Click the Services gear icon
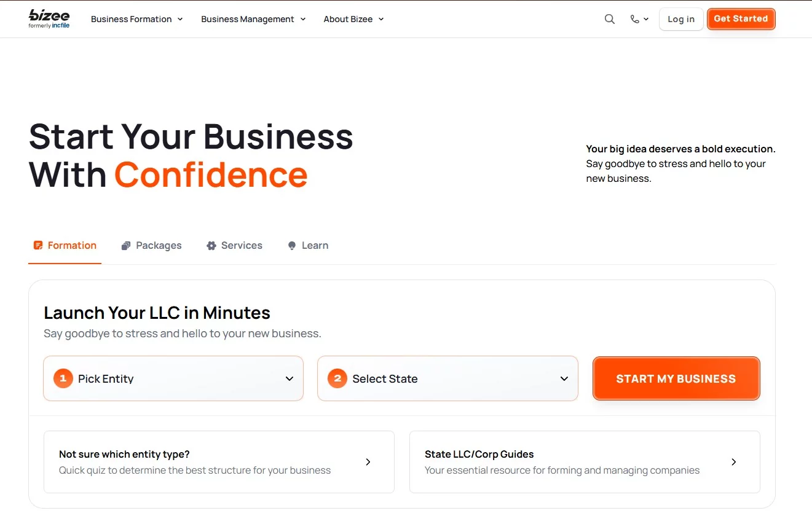This screenshot has height=532, width=812. 211,246
